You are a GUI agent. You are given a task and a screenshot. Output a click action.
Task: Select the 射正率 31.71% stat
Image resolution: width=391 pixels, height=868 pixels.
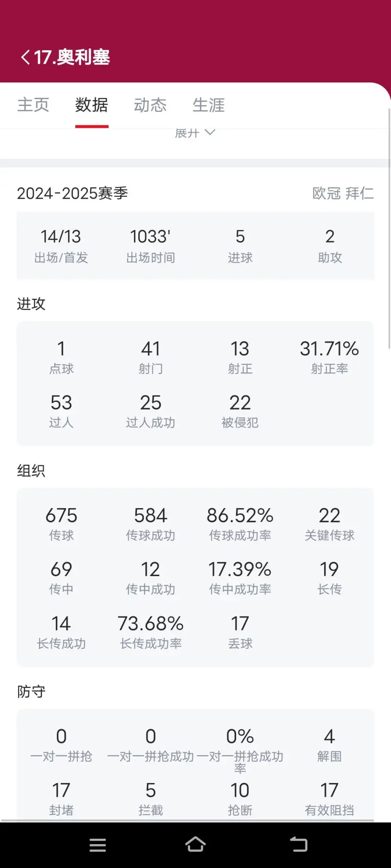329,357
